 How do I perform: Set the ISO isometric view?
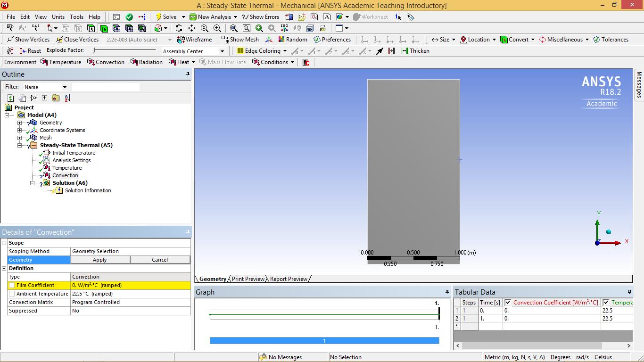(284, 28)
